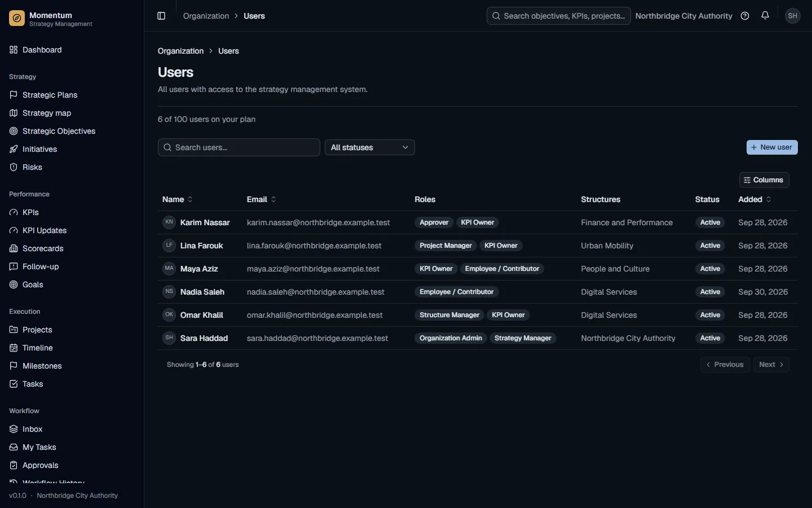Image resolution: width=812 pixels, height=508 pixels.
Task: Sort table by Added date column
Action: click(754, 199)
